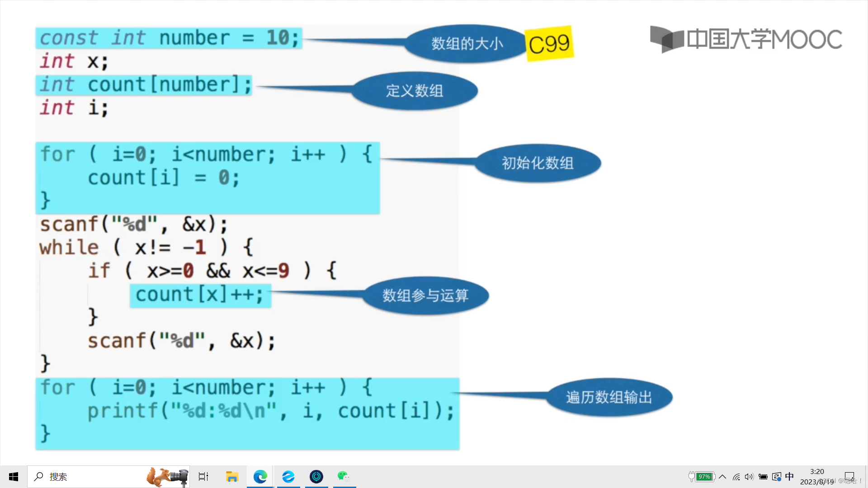This screenshot has height=488, width=868.
Task: Click the 遍历数组输出 annotation bubble
Action: [608, 398]
